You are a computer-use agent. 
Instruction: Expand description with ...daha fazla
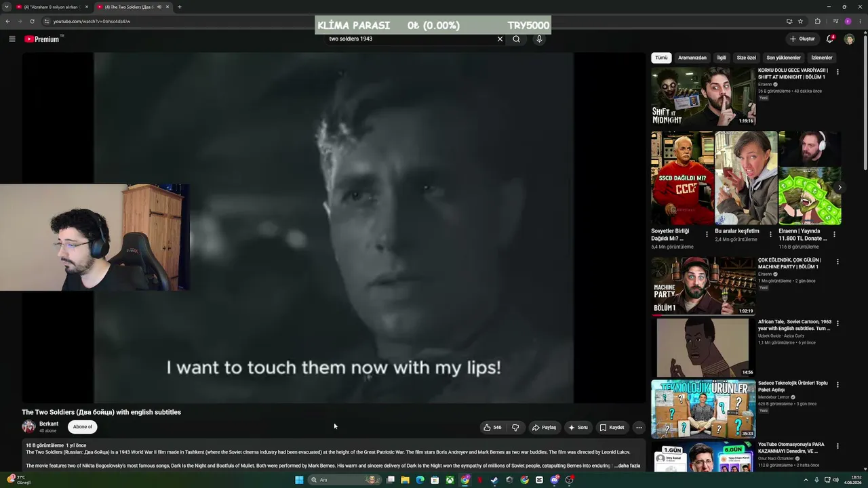click(627, 466)
